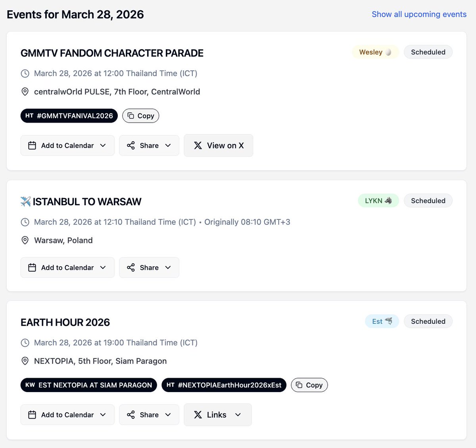Open Share menu for EARTH HOUR 2026
Image resolution: width=476 pixels, height=448 pixels.
point(149,415)
